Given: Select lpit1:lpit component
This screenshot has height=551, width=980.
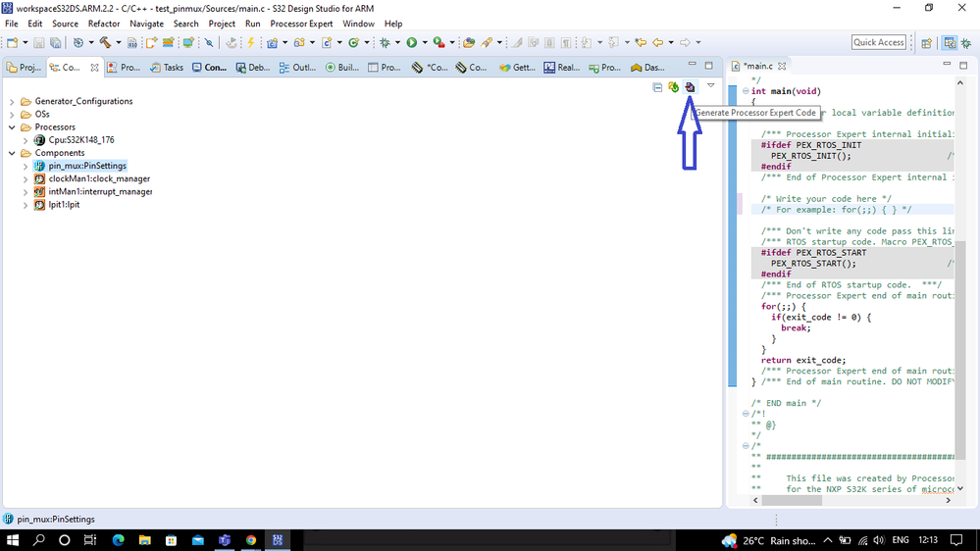Looking at the screenshot, I should click(x=64, y=205).
